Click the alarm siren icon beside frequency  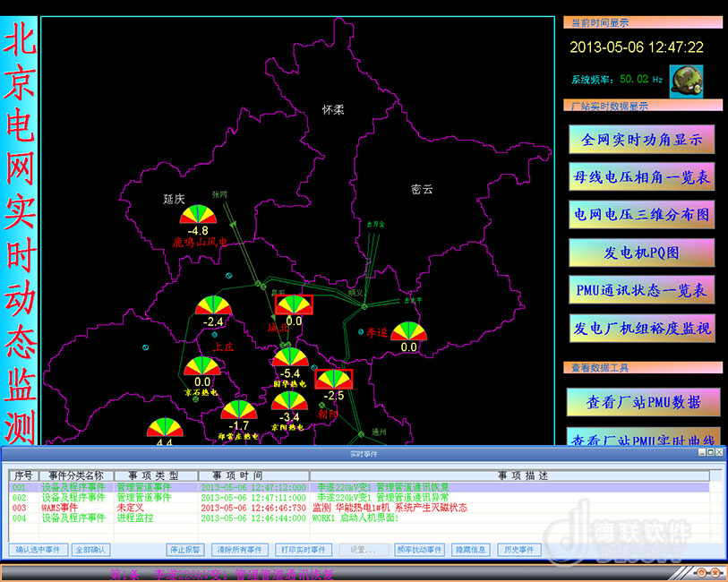[x=687, y=78]
